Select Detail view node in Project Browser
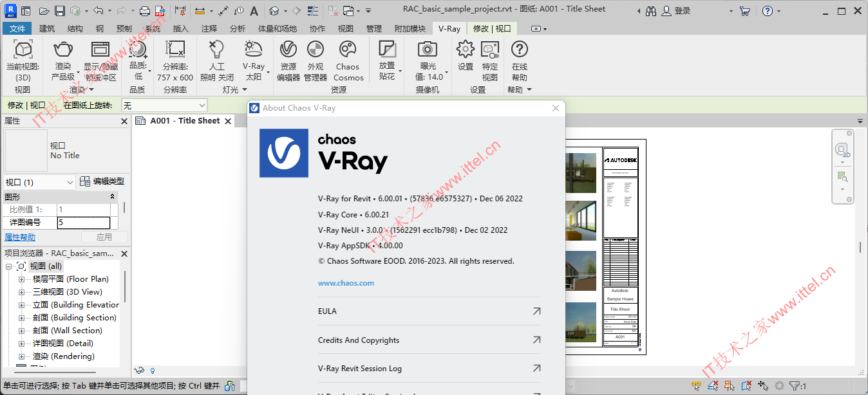Screen dimensions: 868x395 tap(63, 344)
